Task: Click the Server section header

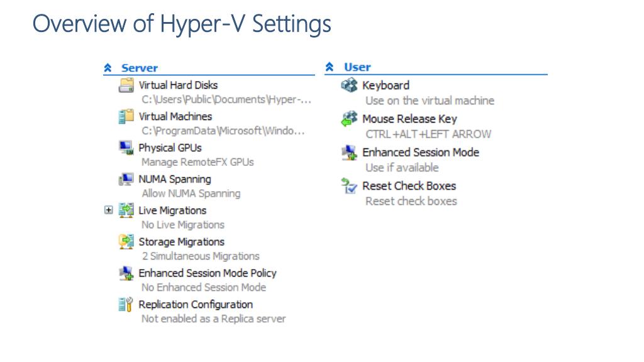Action: (140, 68)
